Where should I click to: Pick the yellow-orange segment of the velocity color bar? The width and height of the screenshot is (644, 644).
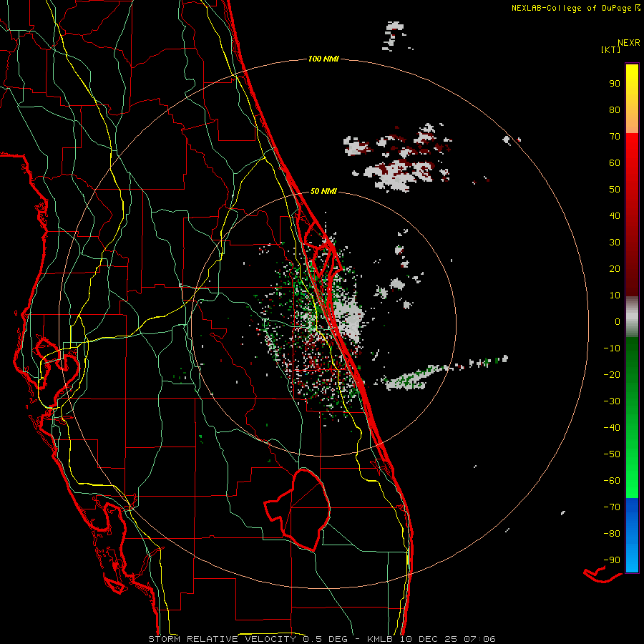632,99
